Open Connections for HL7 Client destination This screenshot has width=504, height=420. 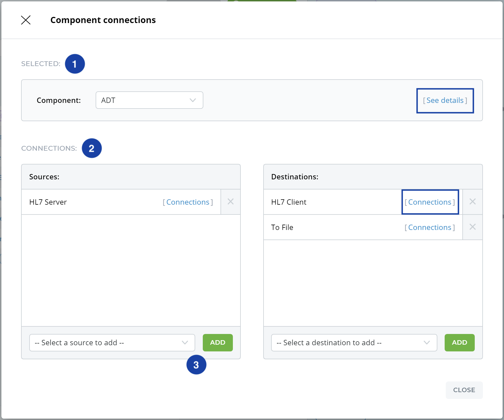[430, 202]
